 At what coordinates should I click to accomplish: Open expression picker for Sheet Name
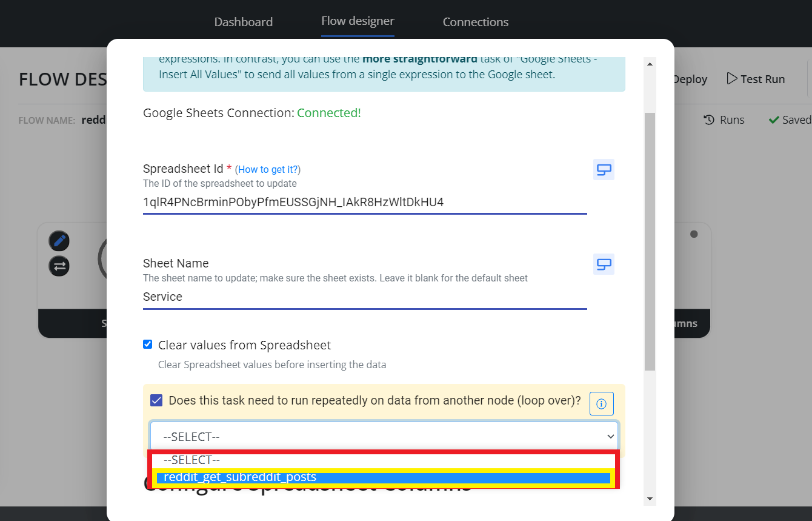point(604,264)
